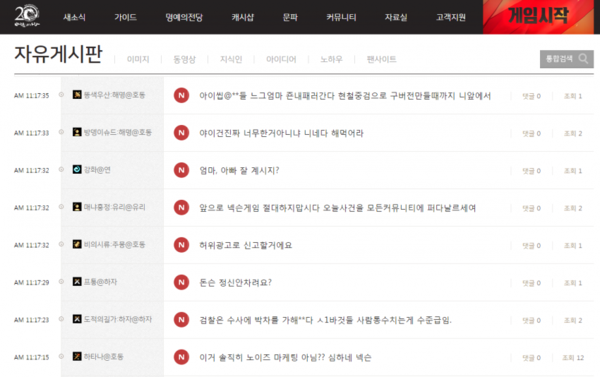Click avatar icon next to 하타나@호동

pos(77,356)
